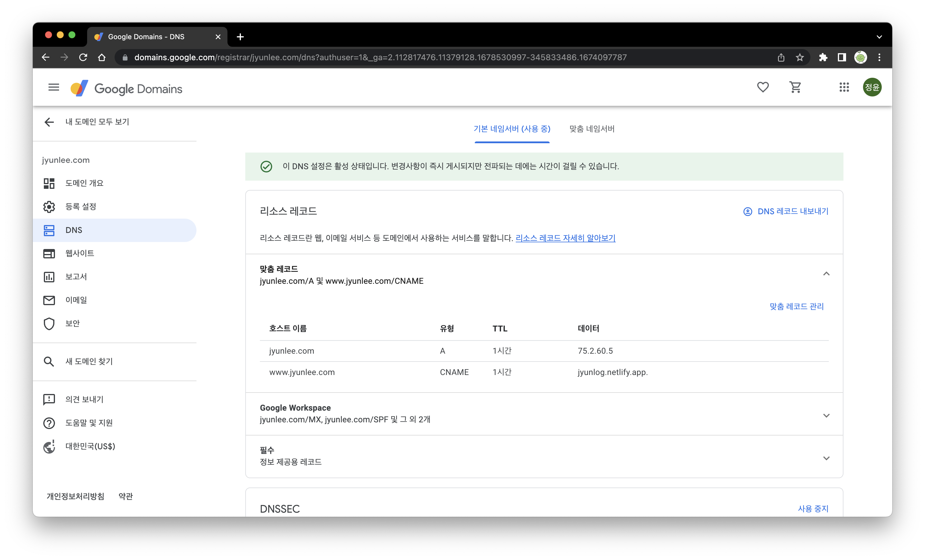Select the 75.2.60.5 data value
The width and height of the screenshot is (925, 560).
pos(595,351)
